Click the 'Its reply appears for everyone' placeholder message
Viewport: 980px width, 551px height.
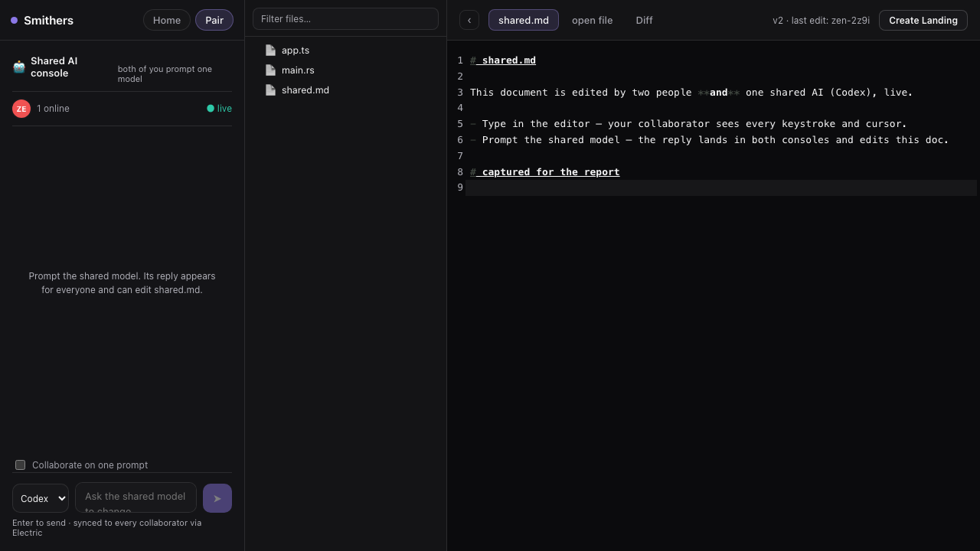coord(122,283)
